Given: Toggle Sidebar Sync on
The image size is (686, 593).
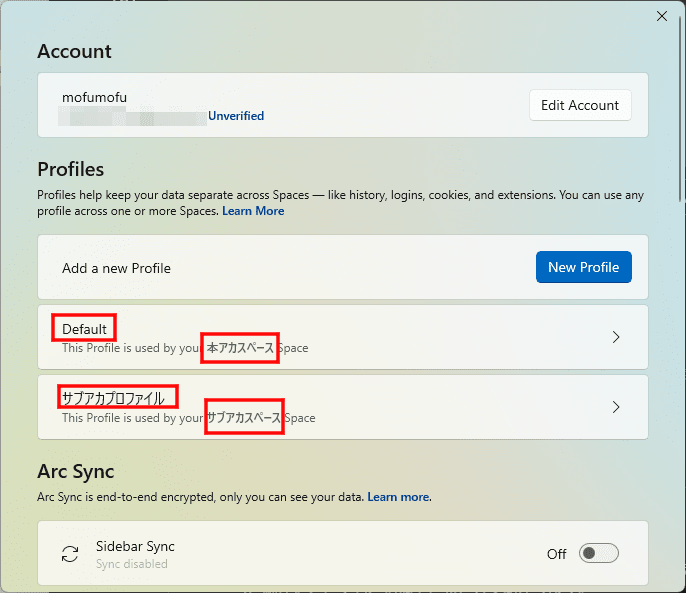Looking at the screenshot, I should [599, 554].
